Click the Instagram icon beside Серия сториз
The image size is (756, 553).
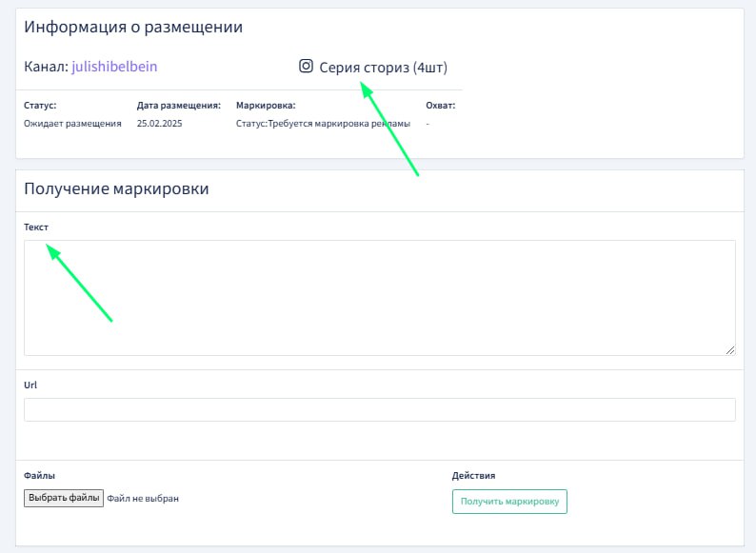point(306,67)
